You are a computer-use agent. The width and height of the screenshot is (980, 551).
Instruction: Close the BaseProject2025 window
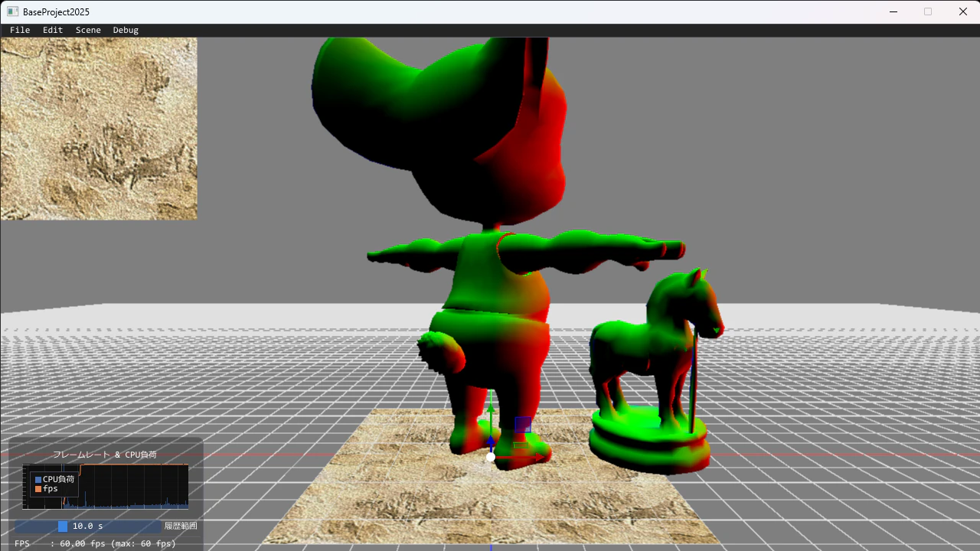coord(963,11)
